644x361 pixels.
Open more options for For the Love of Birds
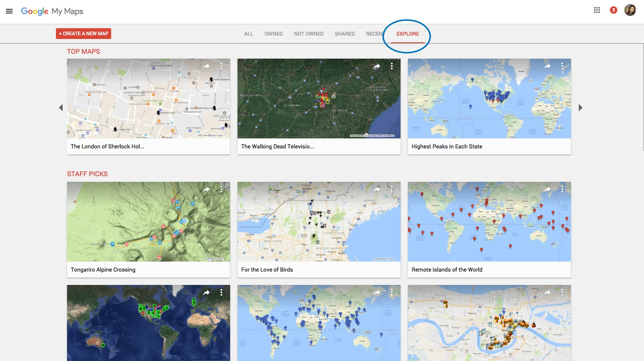392,189
